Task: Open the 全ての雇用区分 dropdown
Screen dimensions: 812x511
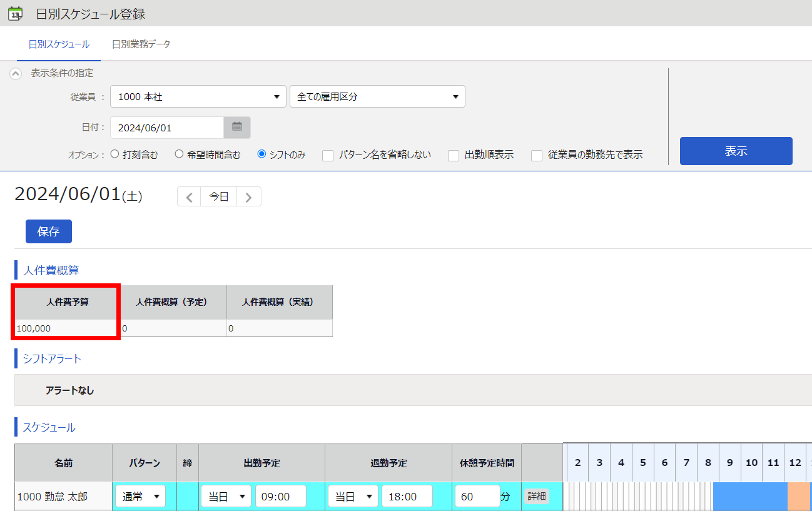Action: click(x=377, y=97)
